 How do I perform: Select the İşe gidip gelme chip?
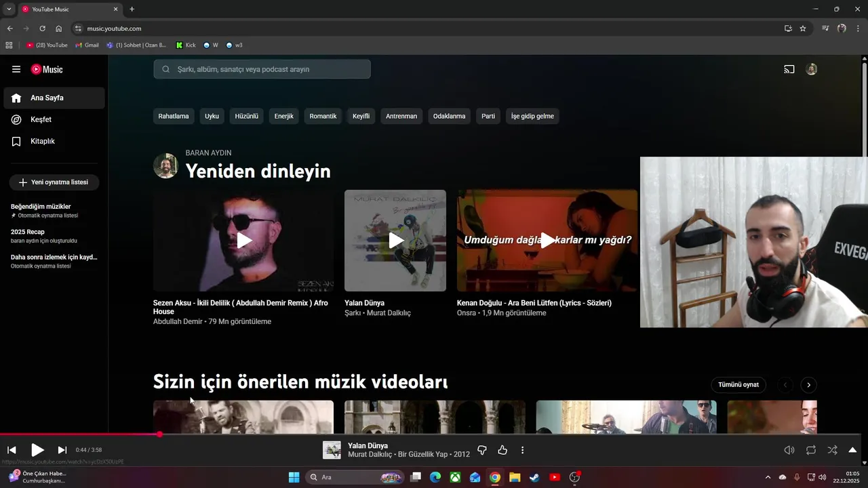(532, 116)
